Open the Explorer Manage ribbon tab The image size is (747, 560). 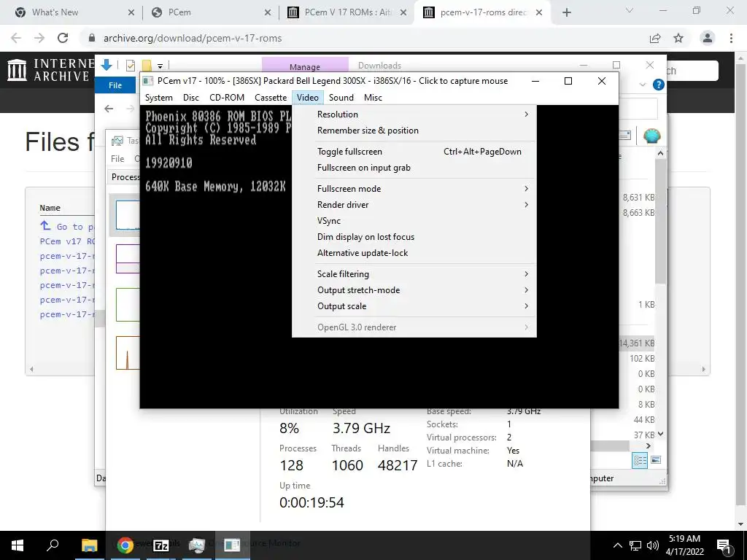tap(305, 66)
